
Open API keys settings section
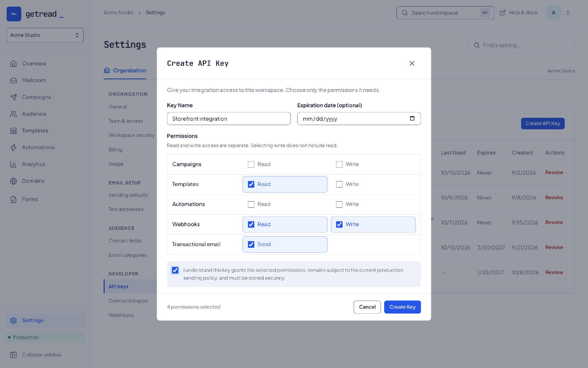click(130, 286)
